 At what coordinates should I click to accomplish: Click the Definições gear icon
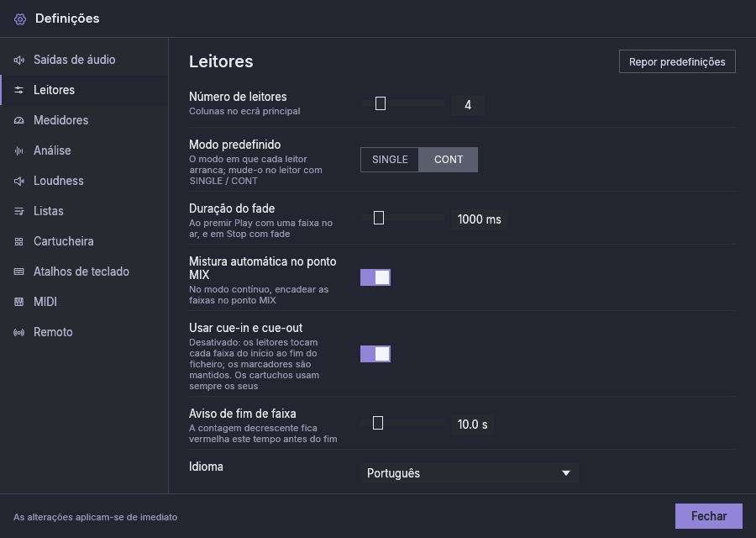(20, 19)
